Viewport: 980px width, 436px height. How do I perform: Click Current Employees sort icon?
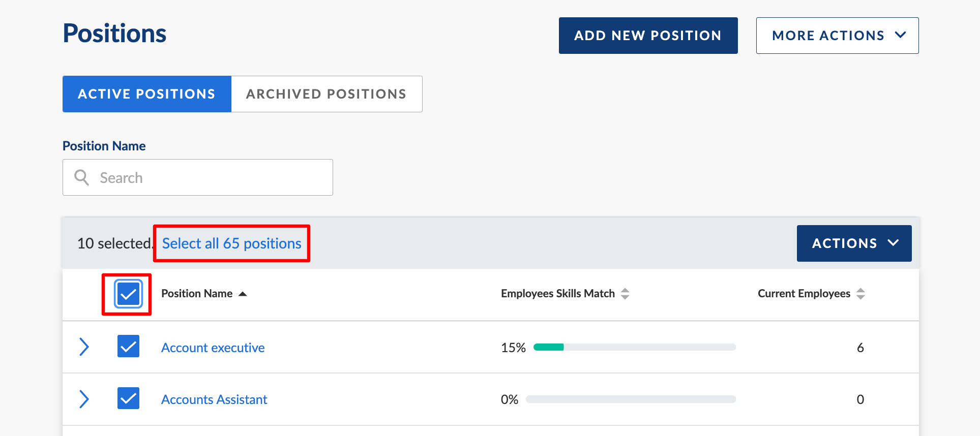pos(860,294)
